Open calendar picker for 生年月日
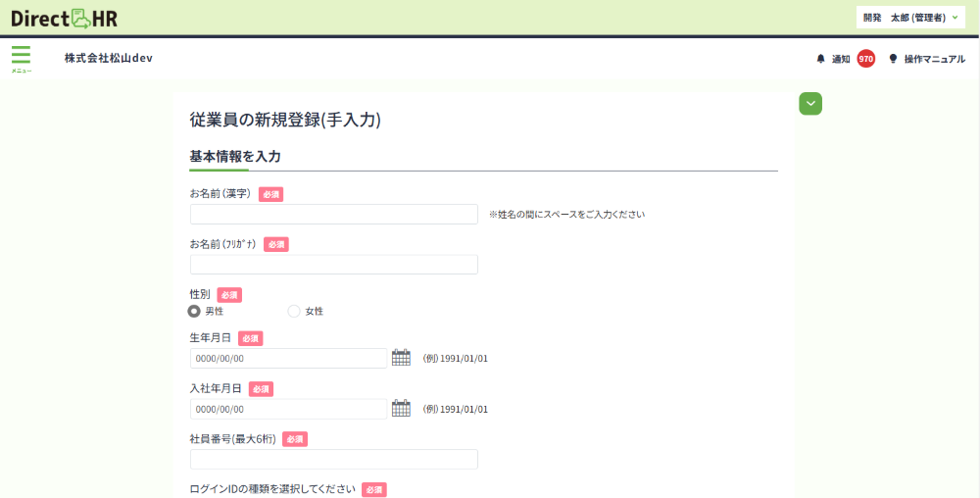Image resolution: width=980 pixels, height=498 pixels. [x=401, y=358]
